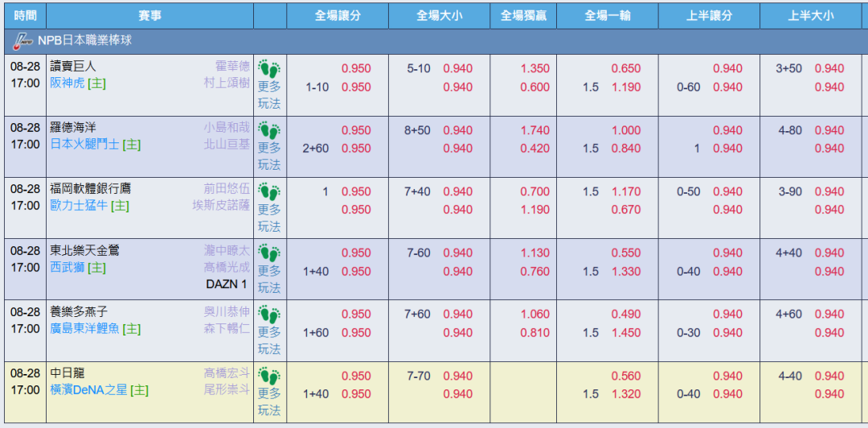Open 日本火腿鬥士 team link
The image size is (868, 428).
(x=84, y=145)
